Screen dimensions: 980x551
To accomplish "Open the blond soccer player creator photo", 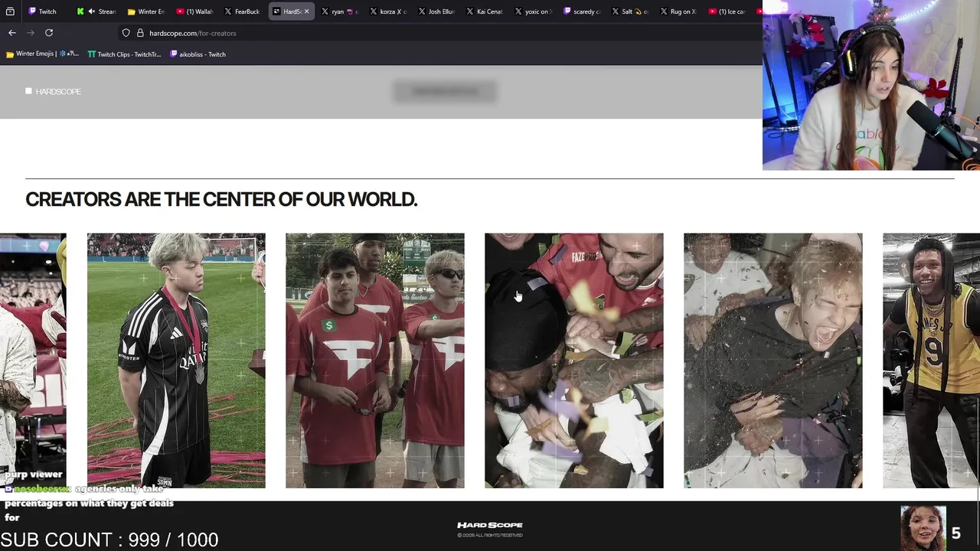I will tap(176, 360).
